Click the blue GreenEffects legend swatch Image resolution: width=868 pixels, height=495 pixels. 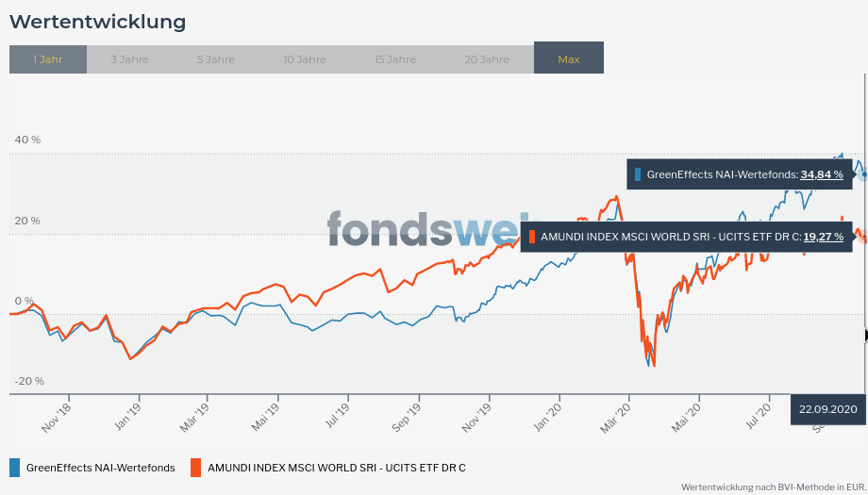click(x=15, y=468)
